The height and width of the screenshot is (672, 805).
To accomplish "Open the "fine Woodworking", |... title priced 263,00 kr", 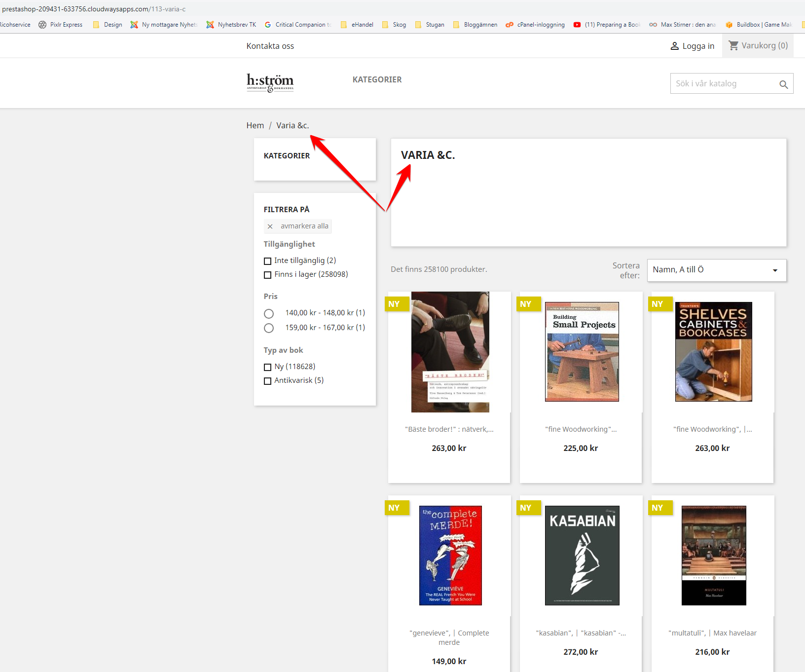I will [x=713, y=429].
